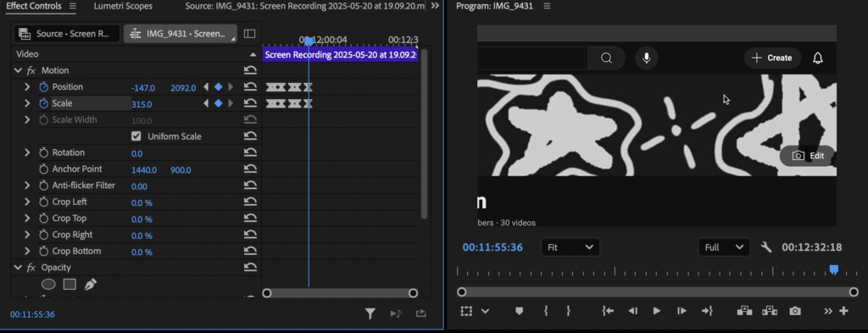Collapse the Motion effect section
This screenshot has width=868, height=333.
[x=18, y=70]
